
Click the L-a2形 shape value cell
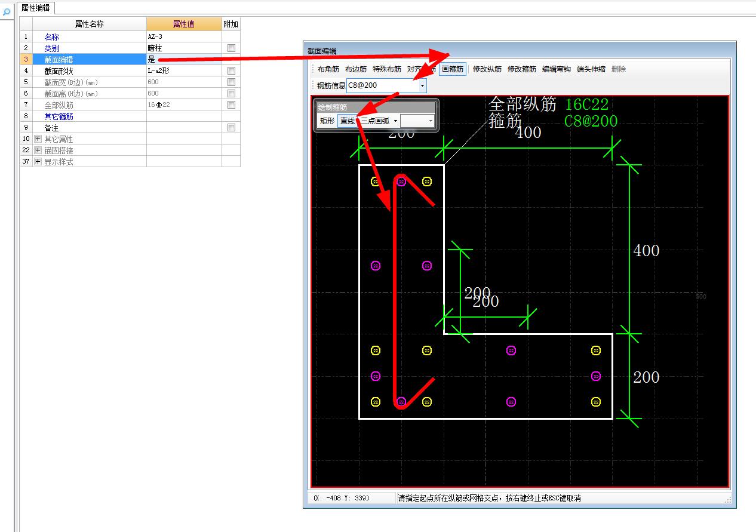[x=184, y=70]
